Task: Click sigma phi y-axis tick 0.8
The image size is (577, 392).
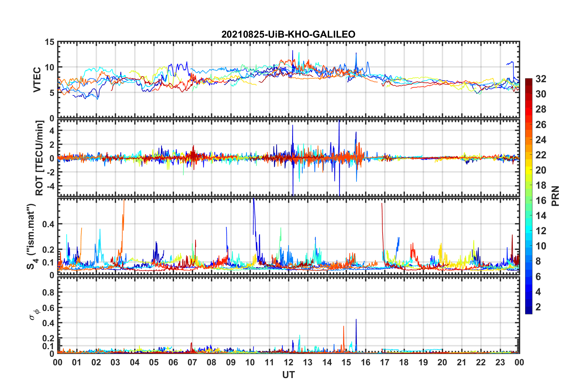Action: click(49, 292)
